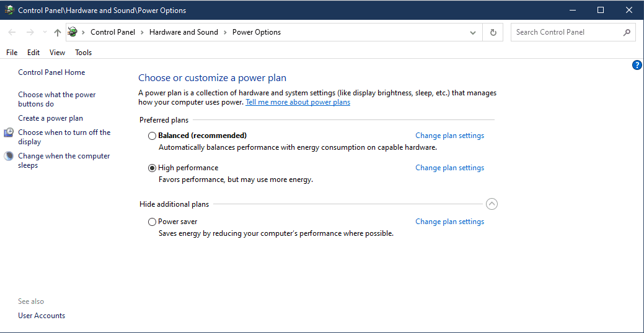Collapse the Hide additional plans chevron
Viewport: 644px width, 333px height.
[x=492, y=204]
